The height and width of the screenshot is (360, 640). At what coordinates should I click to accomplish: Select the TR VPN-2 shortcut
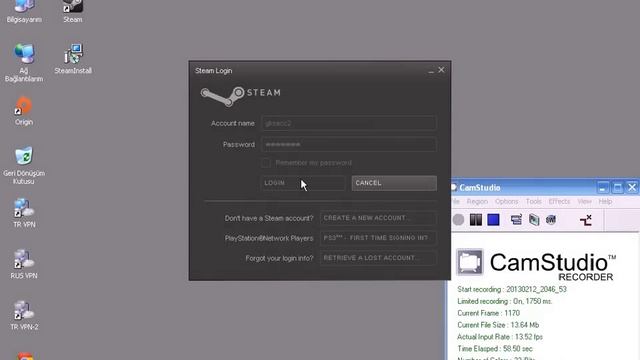24,316
